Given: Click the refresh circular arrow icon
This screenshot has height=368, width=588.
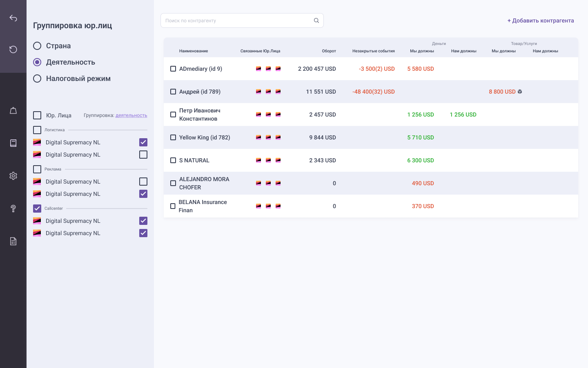Looking at the screenshot, I should 13,49.
